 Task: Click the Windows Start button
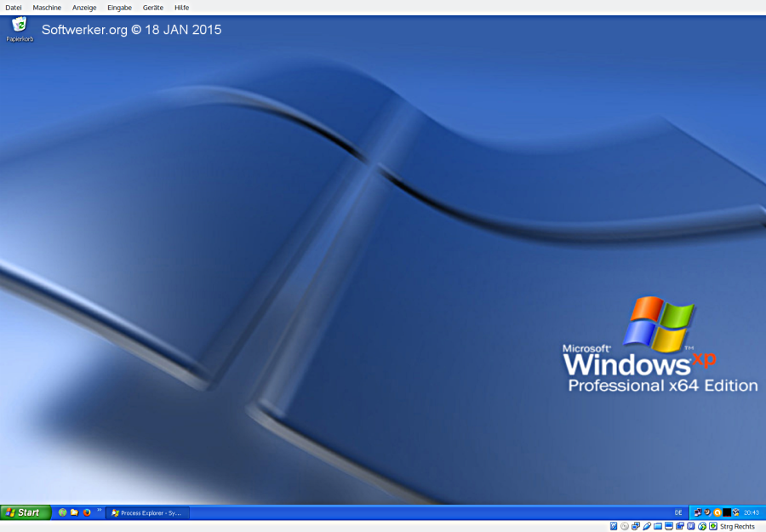pyautogui.click(x=25, y=512)
